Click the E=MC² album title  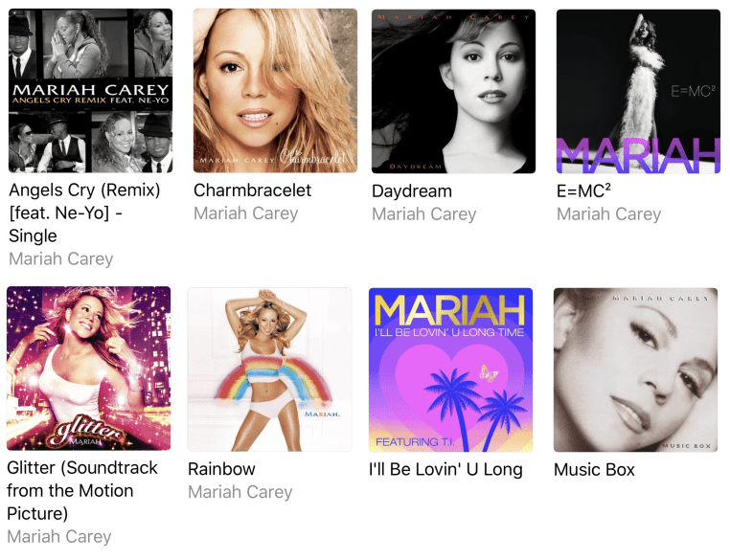(583, 191)
